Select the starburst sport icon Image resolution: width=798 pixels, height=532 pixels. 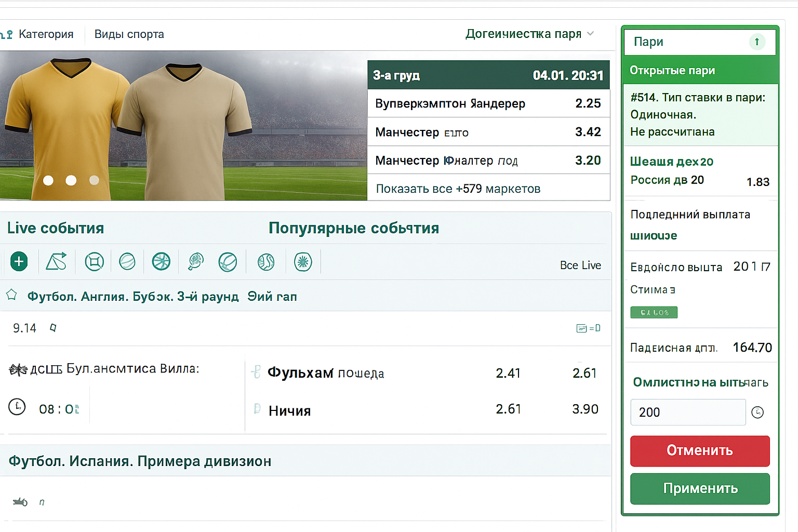tap(303, 261)
